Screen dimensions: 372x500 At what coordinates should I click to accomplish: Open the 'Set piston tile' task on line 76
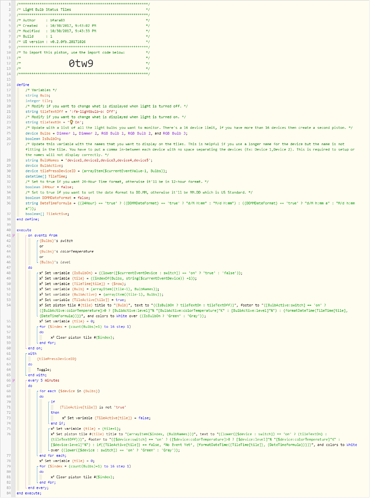click(x=204, y=443)
